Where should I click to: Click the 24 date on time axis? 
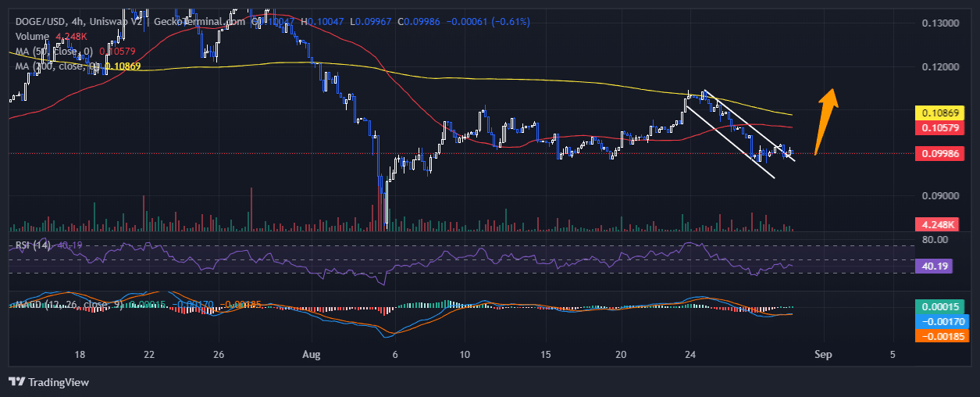(691, 354)
